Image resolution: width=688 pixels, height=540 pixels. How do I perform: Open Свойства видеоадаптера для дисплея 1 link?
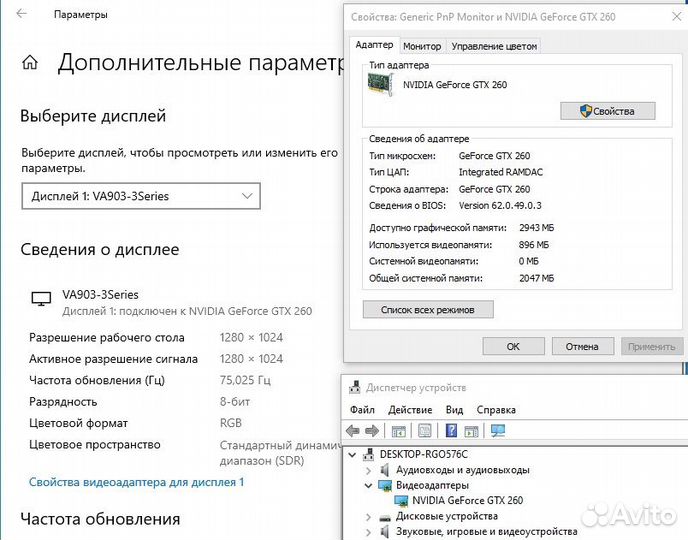click(136, 482)
